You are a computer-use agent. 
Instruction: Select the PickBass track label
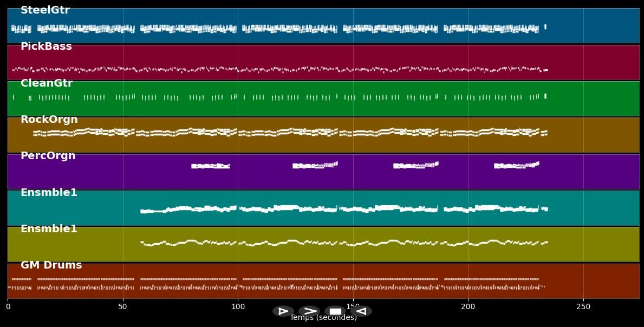pyautogui.click(x=46, y=47)
